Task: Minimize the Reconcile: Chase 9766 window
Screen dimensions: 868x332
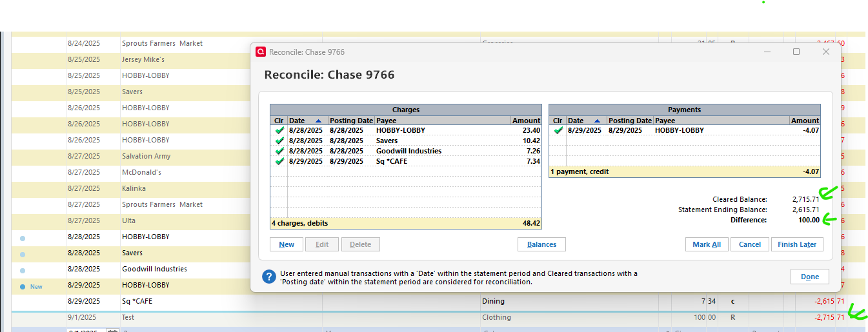Action: point(767,52)
